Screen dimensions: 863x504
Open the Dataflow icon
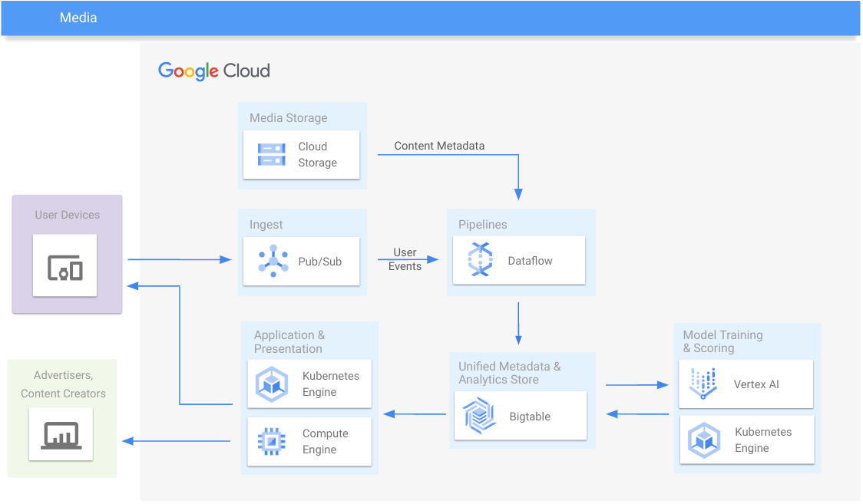click(480, 260)
